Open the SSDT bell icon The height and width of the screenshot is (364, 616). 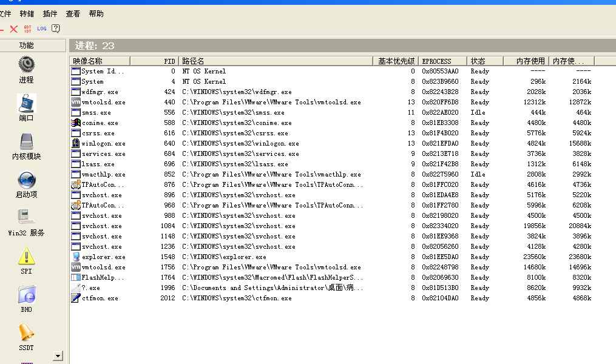pyautogui.click(x=26, y=333)
